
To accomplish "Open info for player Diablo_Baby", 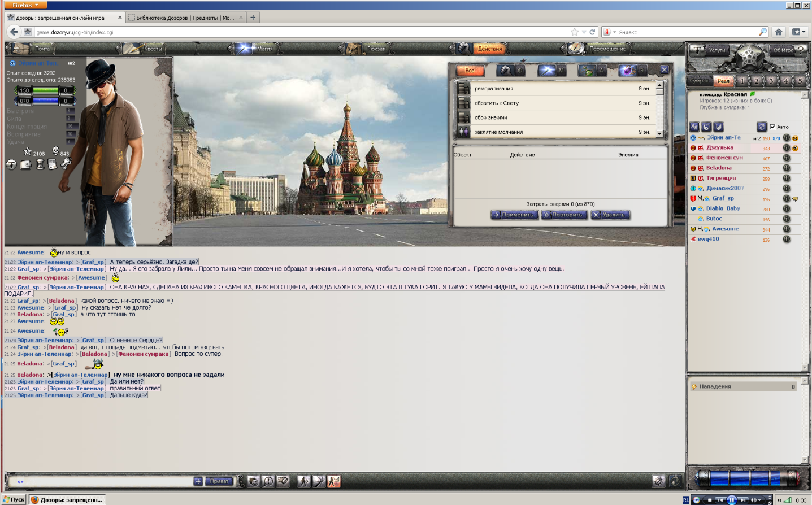I will [786, 209].
